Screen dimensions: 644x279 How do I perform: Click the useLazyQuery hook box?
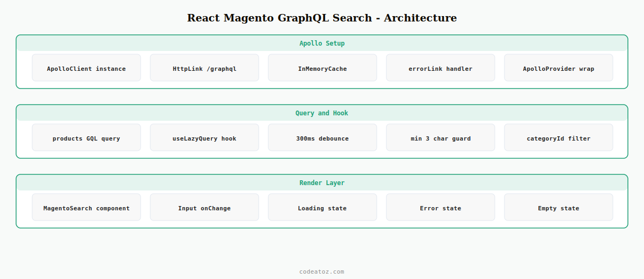(204, 137)
